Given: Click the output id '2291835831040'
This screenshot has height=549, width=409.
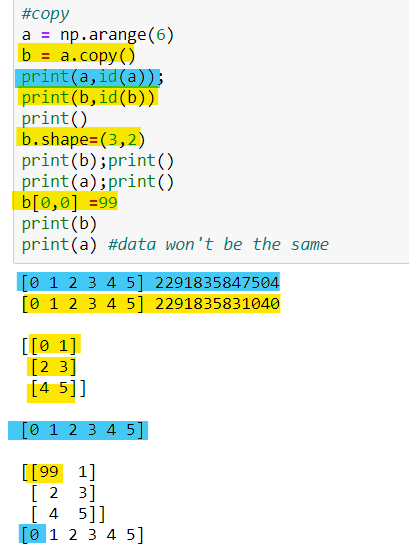Looking at the screenshot, I should [x=217, y=304].
